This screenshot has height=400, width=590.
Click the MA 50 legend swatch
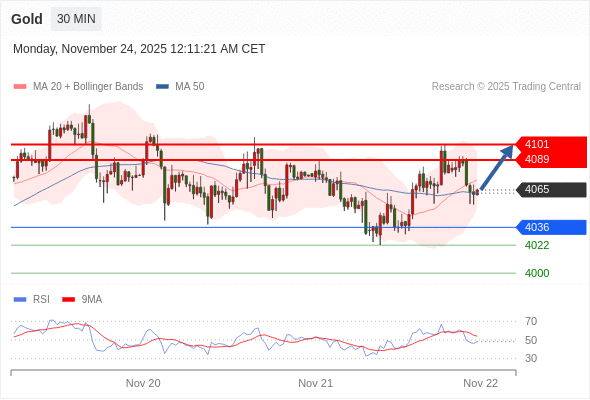click(162, 87)
